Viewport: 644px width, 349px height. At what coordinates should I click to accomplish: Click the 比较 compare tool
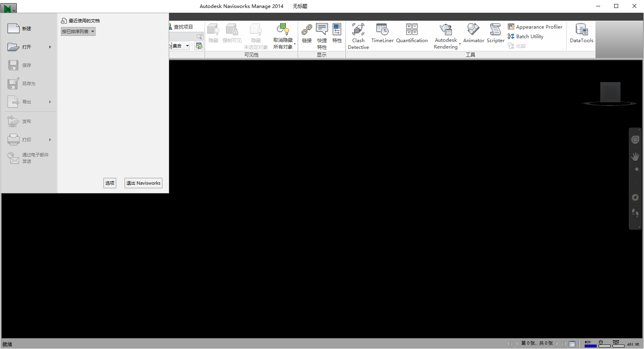pos(517,46)
